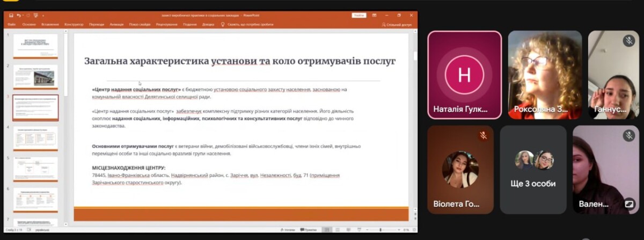
Task: Open the Анімація ribbon tab
Action: click(116, 24)
